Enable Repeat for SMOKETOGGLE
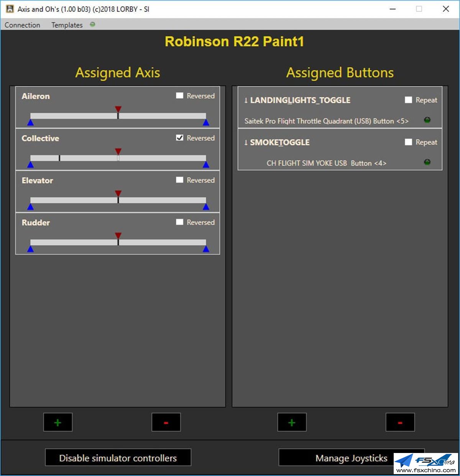This screenshot has height=476, width=460. point(408,142)
